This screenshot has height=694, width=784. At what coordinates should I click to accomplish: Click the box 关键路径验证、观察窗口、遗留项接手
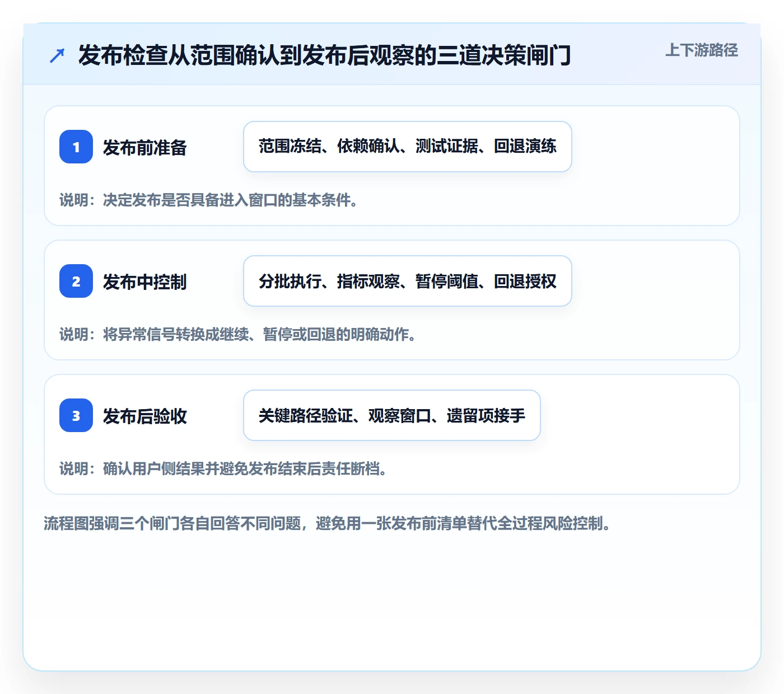click(392, 415)
